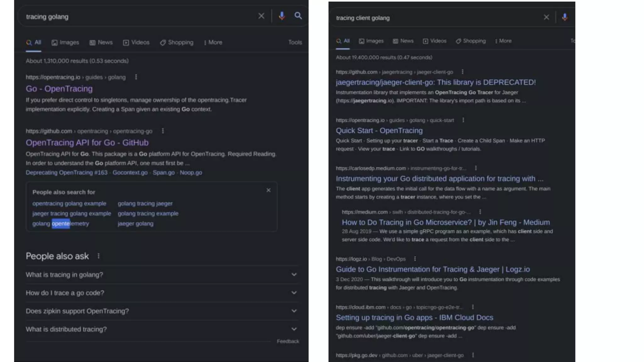The image size is (644, 362).
Task: Expand 'Does zipkin support OpenTracing?' question
Action: point(294,311)
